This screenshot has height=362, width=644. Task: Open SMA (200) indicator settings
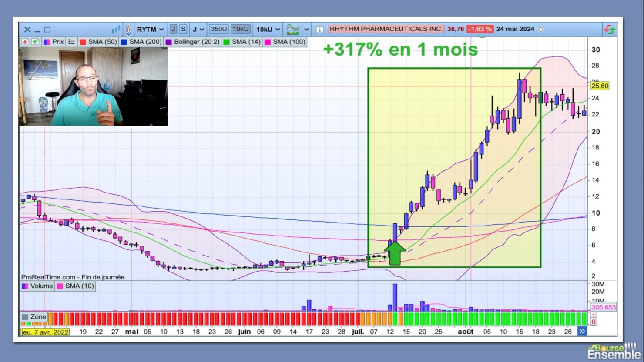[141, 42]
